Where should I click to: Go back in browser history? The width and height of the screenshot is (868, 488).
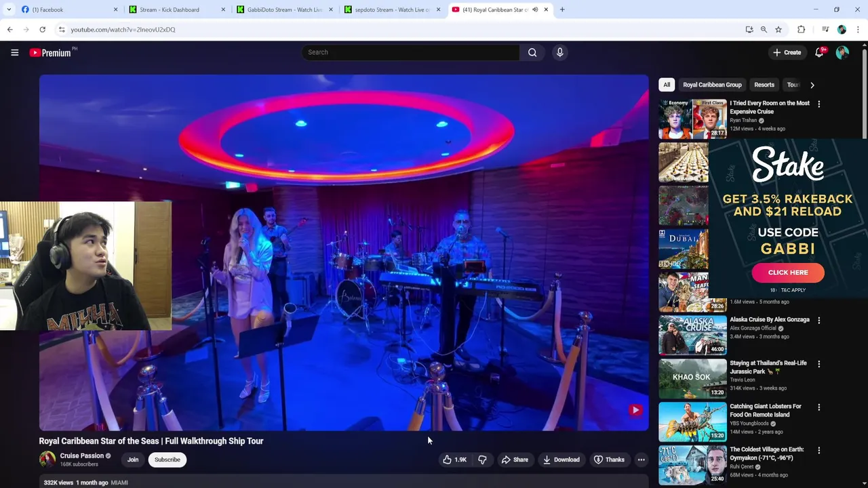pyautogui.click(x=9, y=29)
